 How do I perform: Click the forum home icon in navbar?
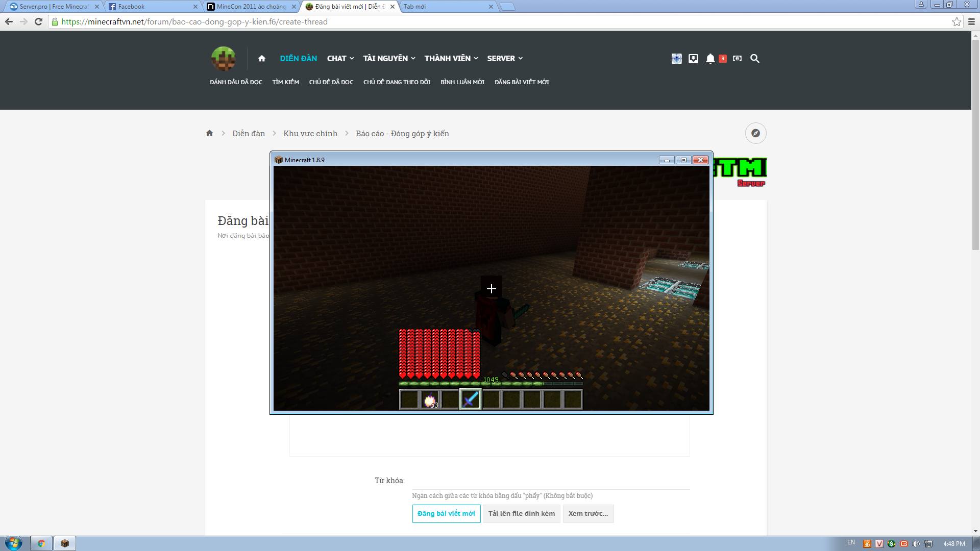pos(262,59)
